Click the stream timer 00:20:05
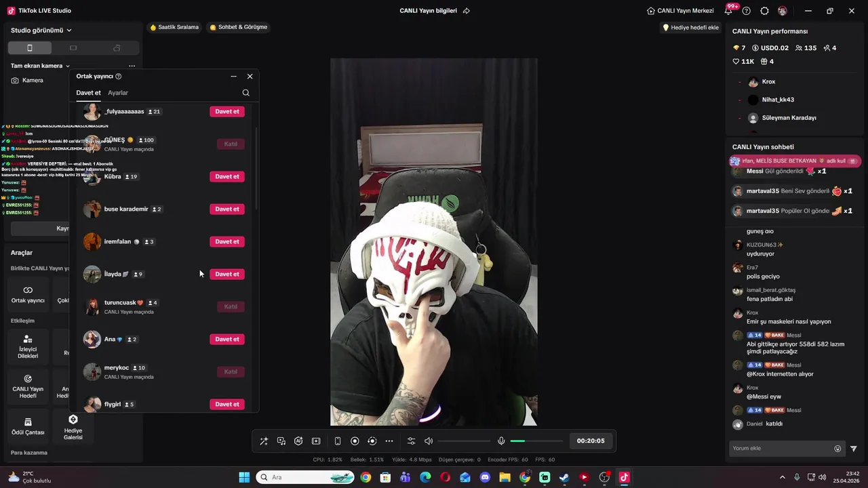The image size is (868, 488). 591,441
